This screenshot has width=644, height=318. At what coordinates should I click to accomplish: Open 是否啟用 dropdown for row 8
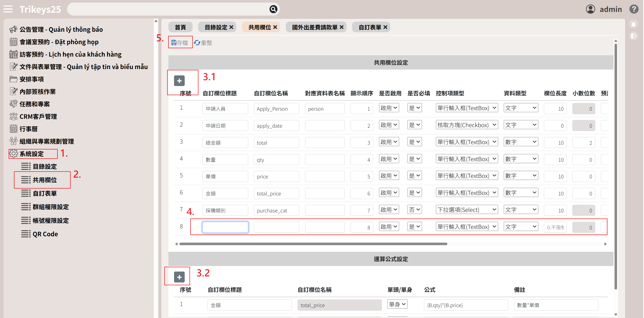389,227
